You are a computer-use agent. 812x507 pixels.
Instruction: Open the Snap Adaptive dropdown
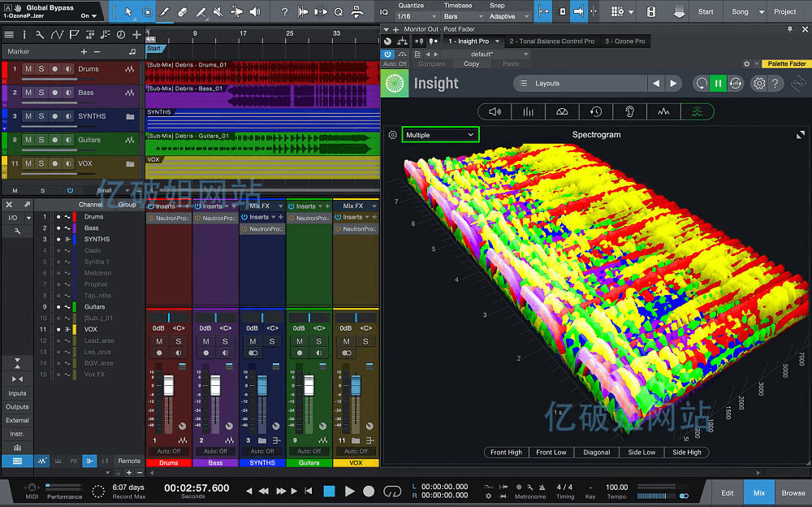pyautogui.click(x=509, y=16)
